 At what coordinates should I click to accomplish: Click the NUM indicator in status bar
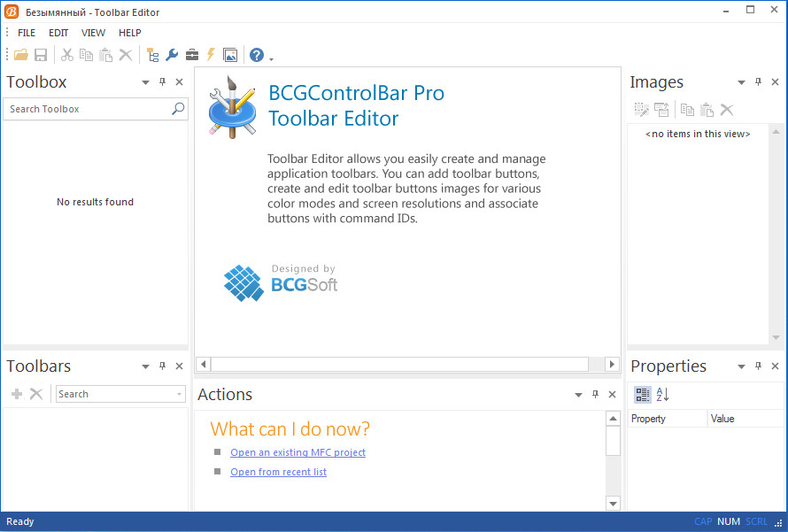point(729,521)
